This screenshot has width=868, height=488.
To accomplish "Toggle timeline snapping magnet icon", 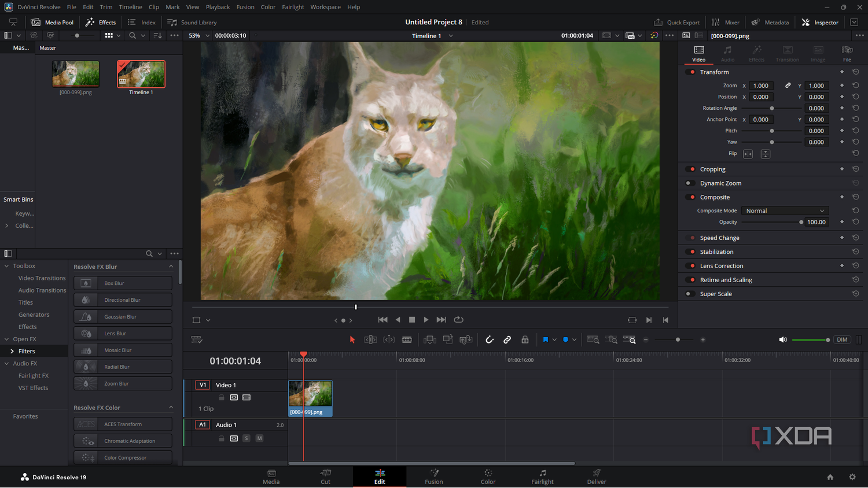I will 490,340.
